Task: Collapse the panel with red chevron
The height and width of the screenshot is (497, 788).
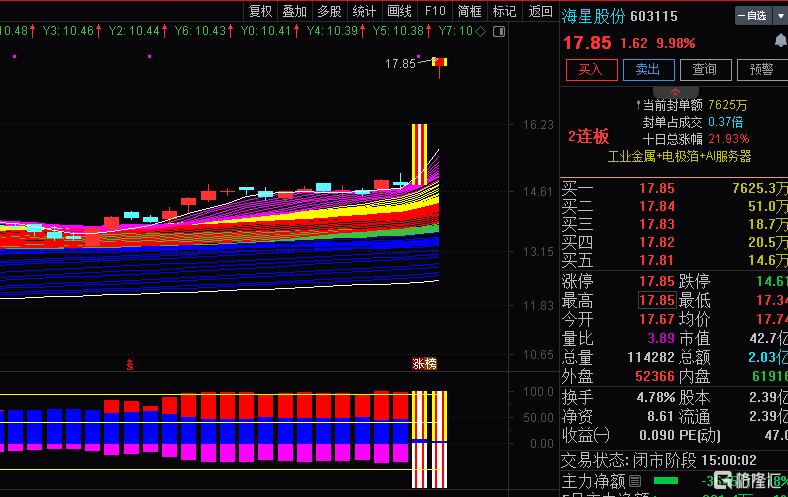Action: [x=675, y=92]
